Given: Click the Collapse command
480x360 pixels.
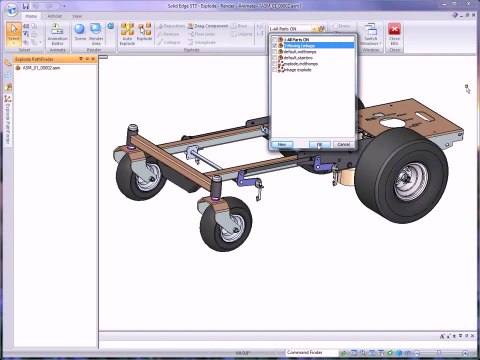Looking at the screenshot, I should point(169,43).
